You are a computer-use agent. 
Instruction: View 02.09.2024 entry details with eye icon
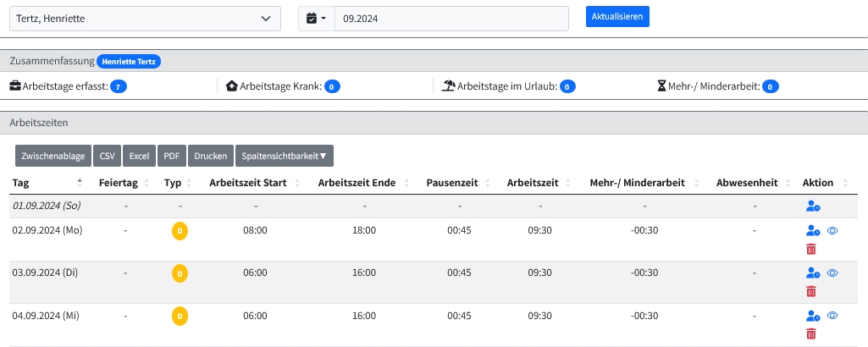(832, 230)
